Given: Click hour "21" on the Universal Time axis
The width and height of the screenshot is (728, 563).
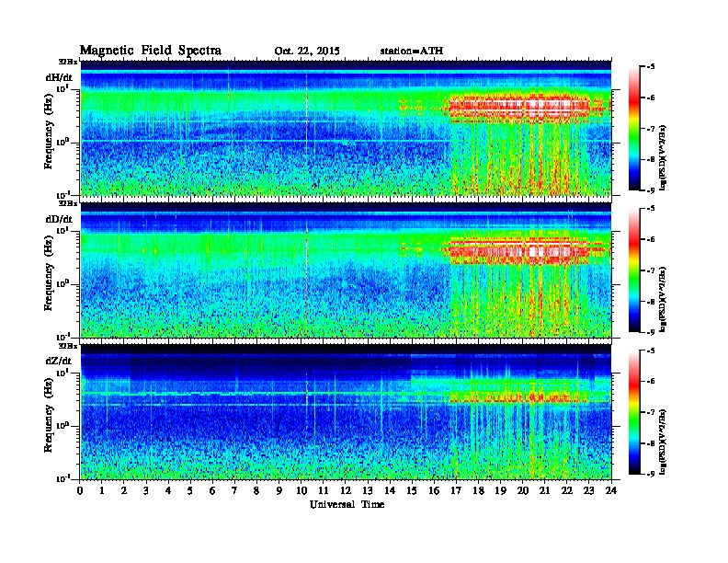Looking at the screenshot, I should (x=544, y=490).
